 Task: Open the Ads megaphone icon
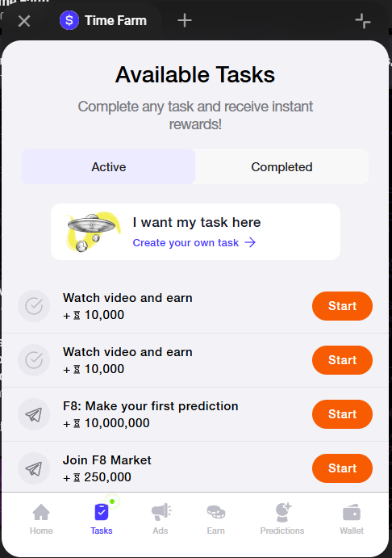[161, 512]
